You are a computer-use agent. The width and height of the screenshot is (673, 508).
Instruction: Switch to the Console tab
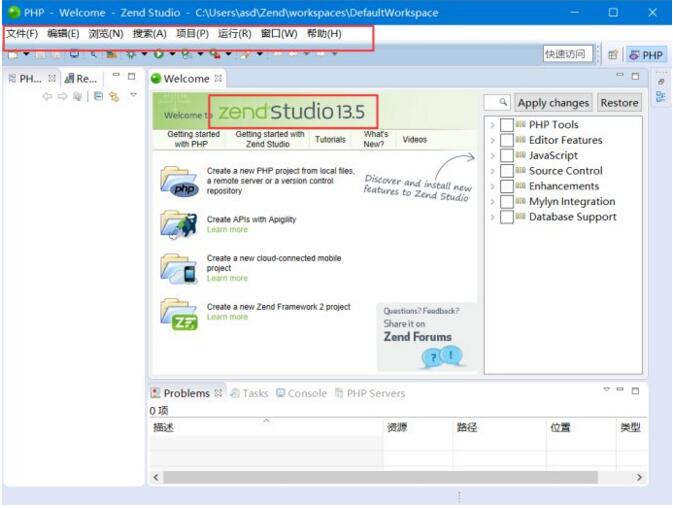click(x=301, y=393)
